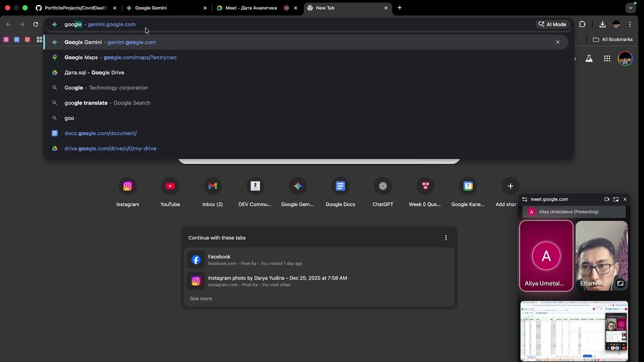The height and width of the screenshot is (362, 644).
Task: Select Google Gemini suggestion
Action: click(x=306, y=42)
